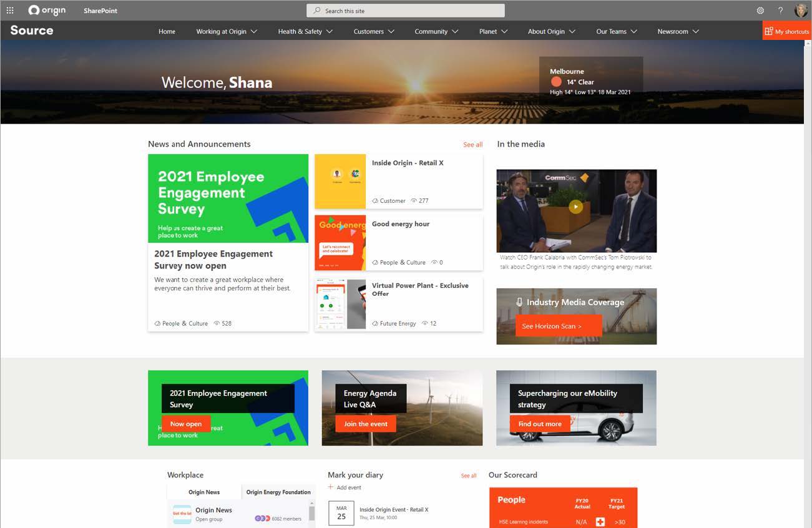Click the Supercharging our eMobility strategy card
Screen dimensions: 812x528
[x=576, y=408]
